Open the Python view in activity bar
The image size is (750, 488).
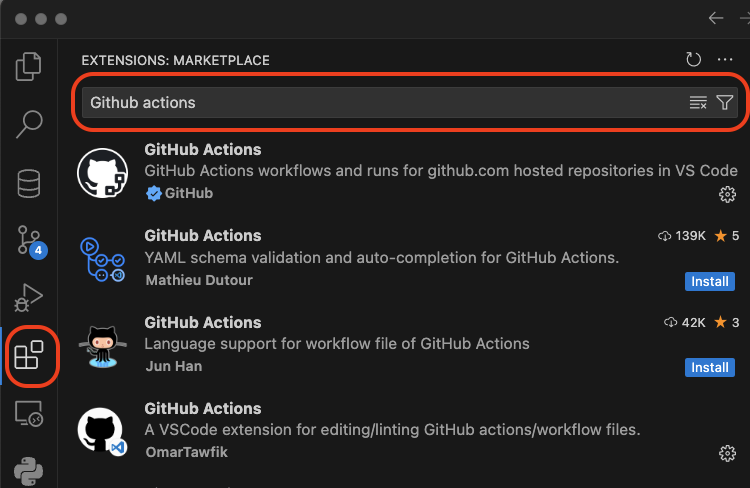pyautogui.click(x=30, y=469)
